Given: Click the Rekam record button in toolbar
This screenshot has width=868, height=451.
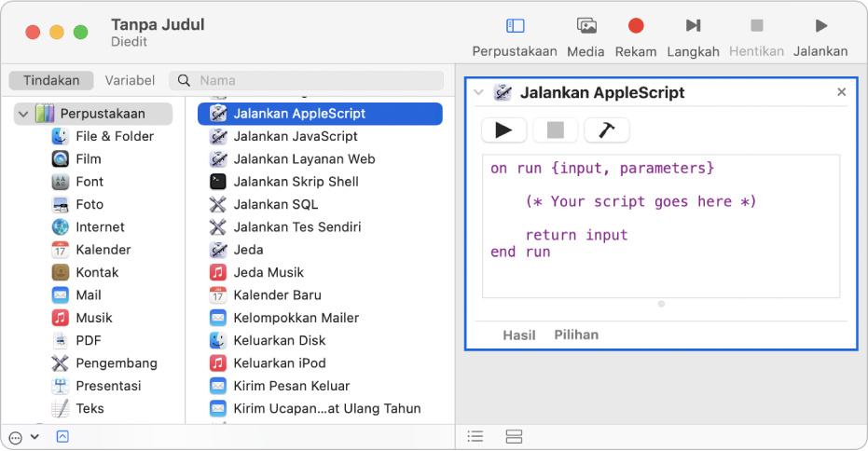Looking at the screenshot, I should [636, 26].
